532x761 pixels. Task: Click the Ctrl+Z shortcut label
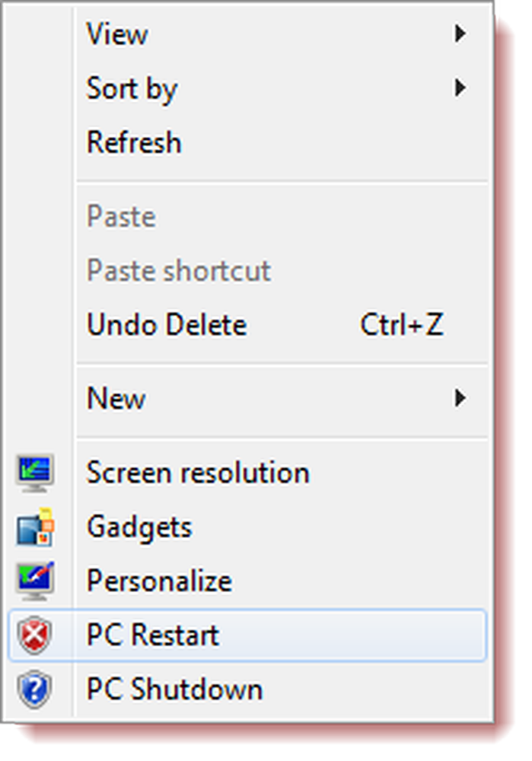coord(402,324)
